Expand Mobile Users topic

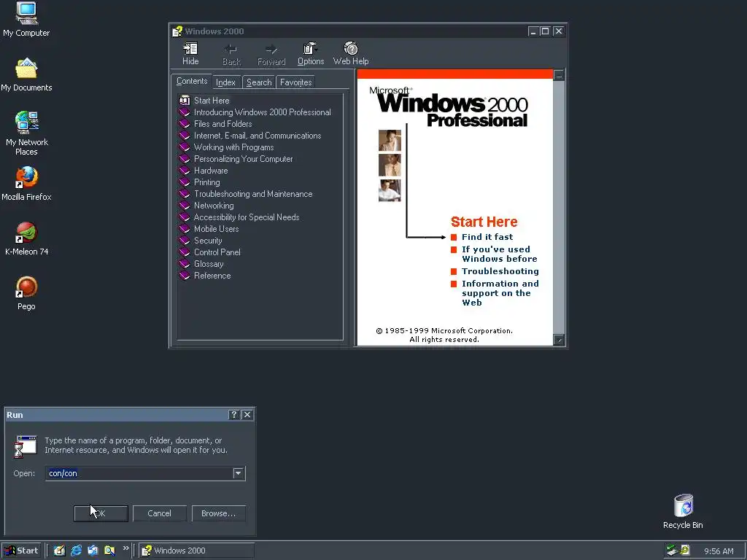pyautogui.click(x=216, y=229)
